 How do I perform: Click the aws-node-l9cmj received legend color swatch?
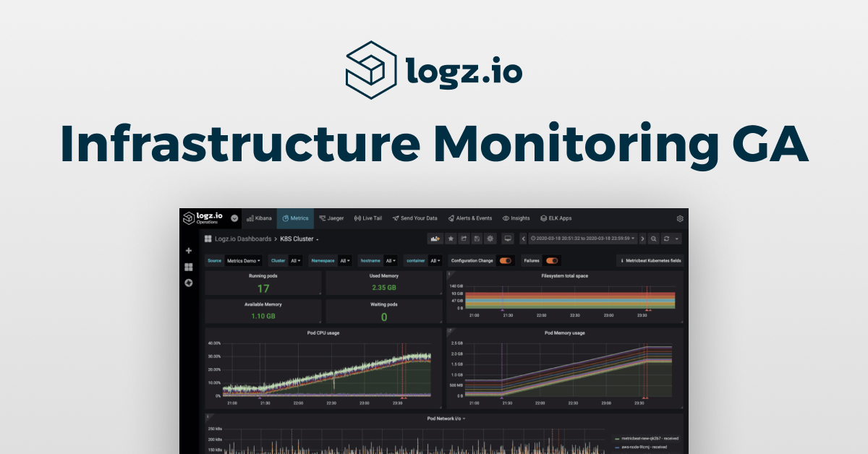click(x=616, y=447)
